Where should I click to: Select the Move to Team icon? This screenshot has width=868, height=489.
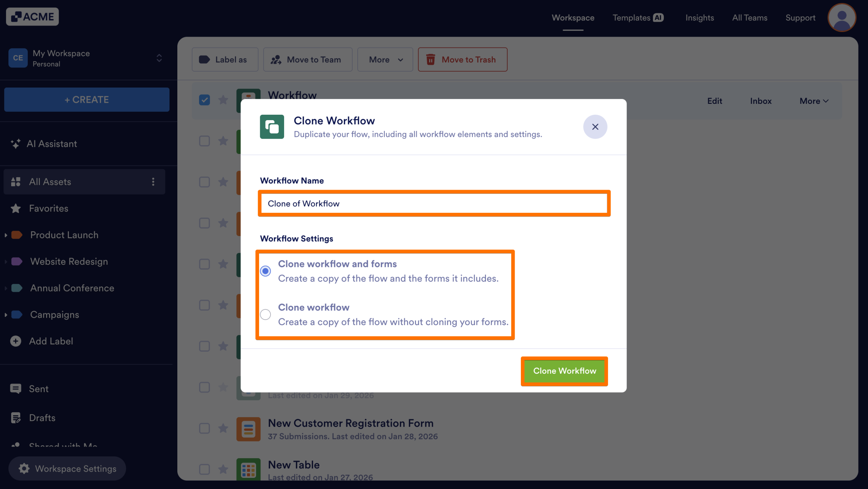click(x=276, y=59)
